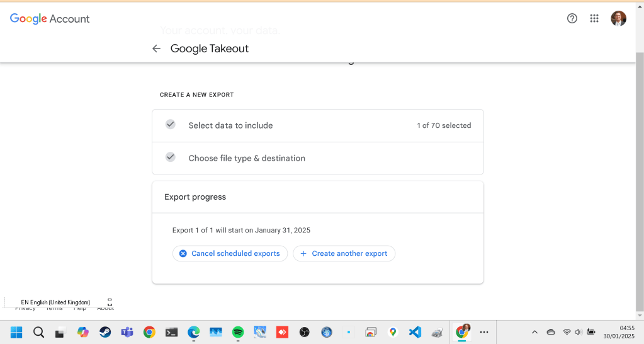Open Windows taskbar Search

coord(38,332)
